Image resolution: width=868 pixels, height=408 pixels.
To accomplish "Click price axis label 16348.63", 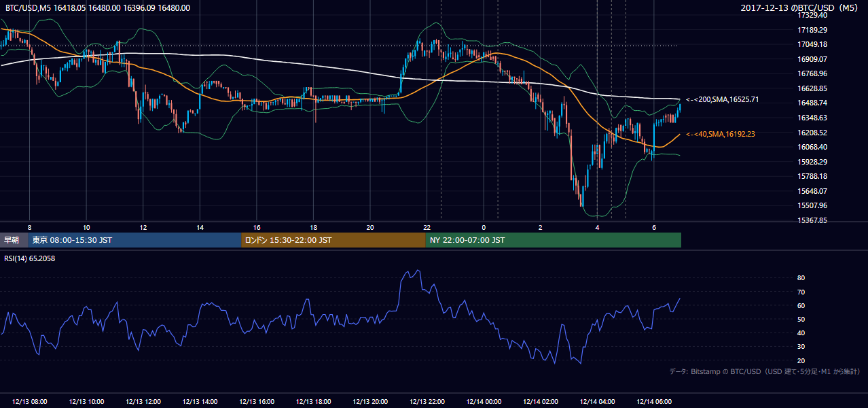I will [812, 118].
